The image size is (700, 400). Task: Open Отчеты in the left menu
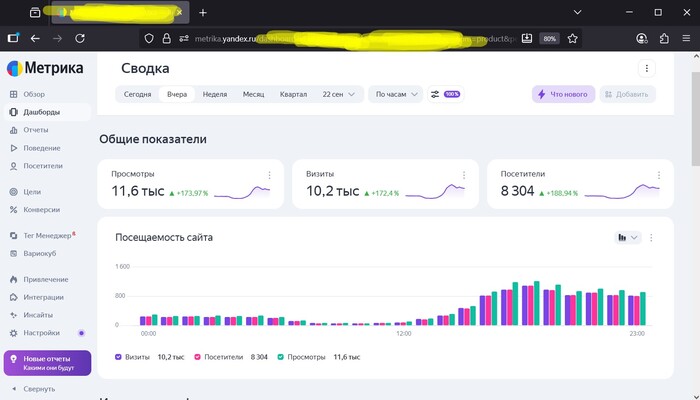(36, 130)
